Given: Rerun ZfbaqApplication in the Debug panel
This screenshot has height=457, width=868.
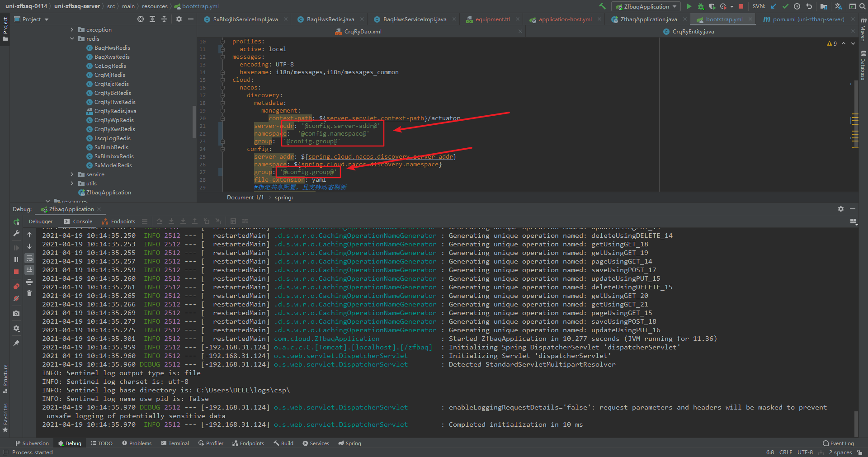Looking at the screenshot, I should point(16,221).
